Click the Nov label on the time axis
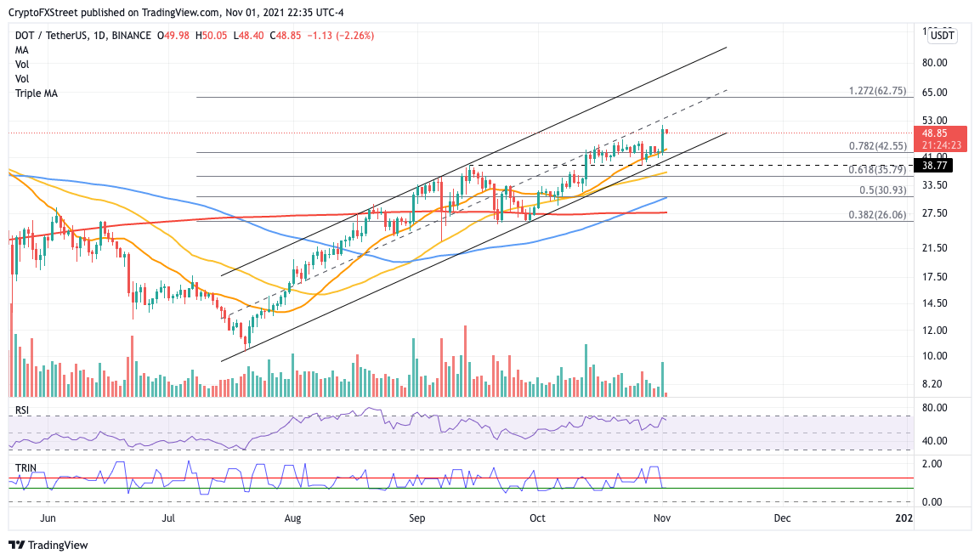Viewport: 980px width, 560px height. [662, 518]
